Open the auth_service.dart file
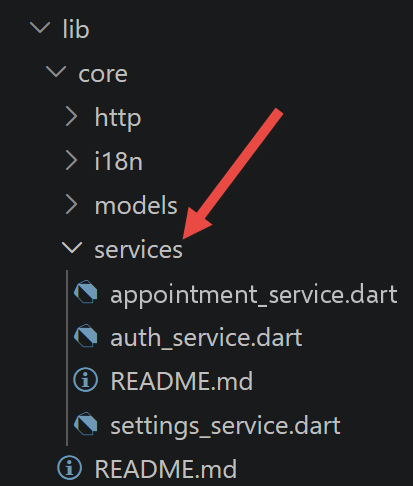This screenshot has width=413, height=486. click(x=206, y=338)
